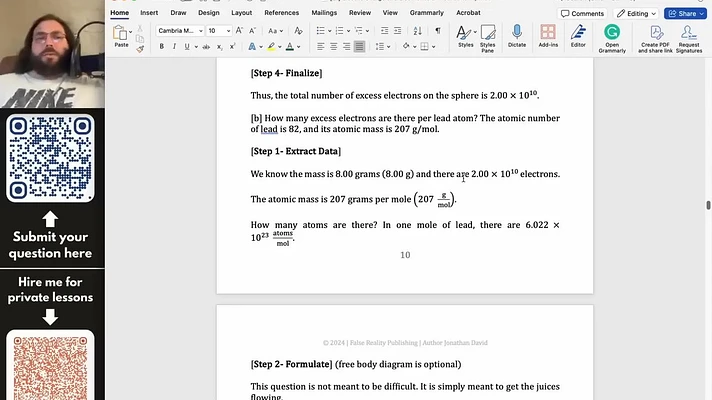Viewport: 712px width, 400px height.
Task: Open the Grammarly tab
Action: (x=426, y=13)
